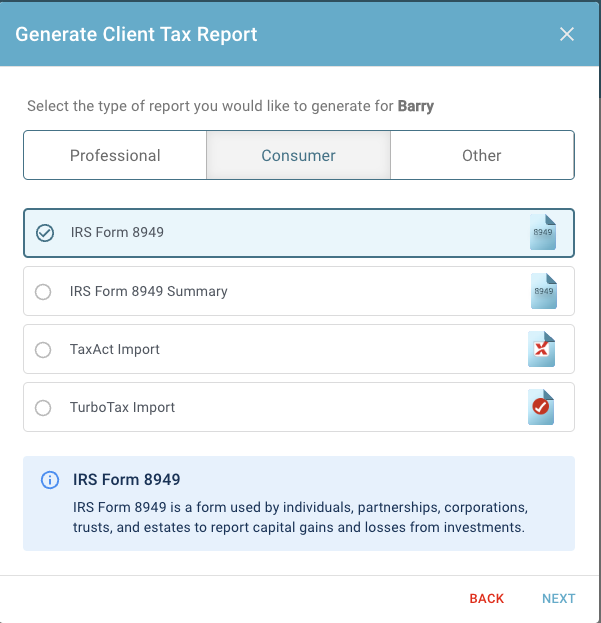
Task: Click the TaxAct Import label text
Action: 115,349
